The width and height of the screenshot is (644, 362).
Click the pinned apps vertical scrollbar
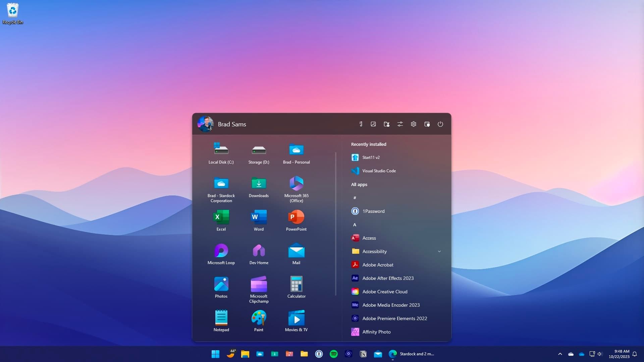(335, 224)
